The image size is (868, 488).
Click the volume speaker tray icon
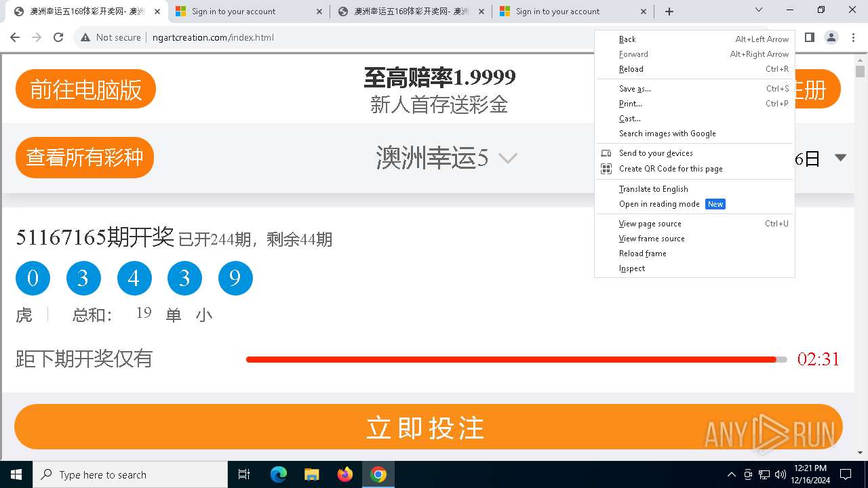tap(781, 474)
